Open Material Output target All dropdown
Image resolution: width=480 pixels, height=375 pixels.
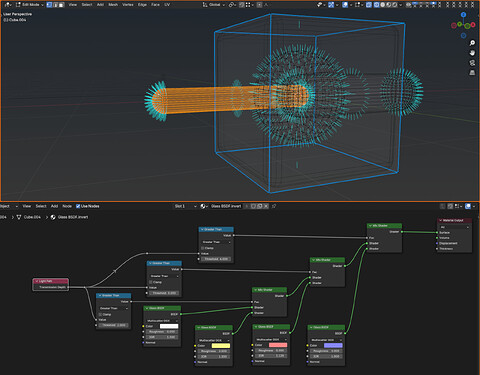(x=455, y=227)
